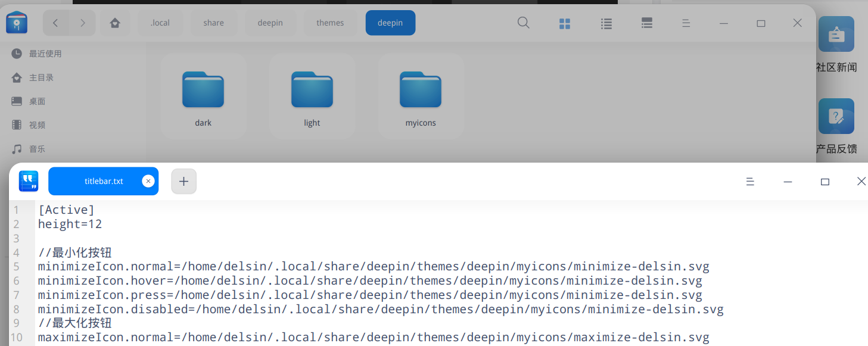Select the light folder

(x=312, y=96)
